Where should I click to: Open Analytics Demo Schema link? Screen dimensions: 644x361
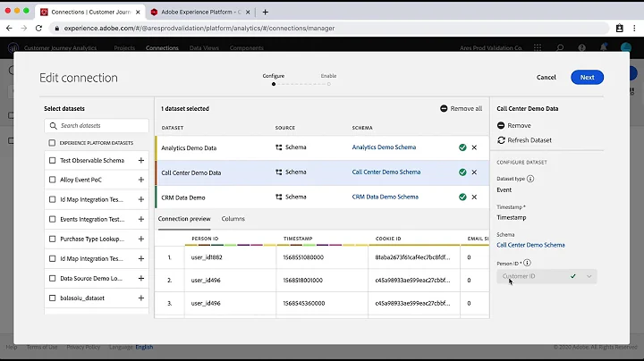coord(384,147)
